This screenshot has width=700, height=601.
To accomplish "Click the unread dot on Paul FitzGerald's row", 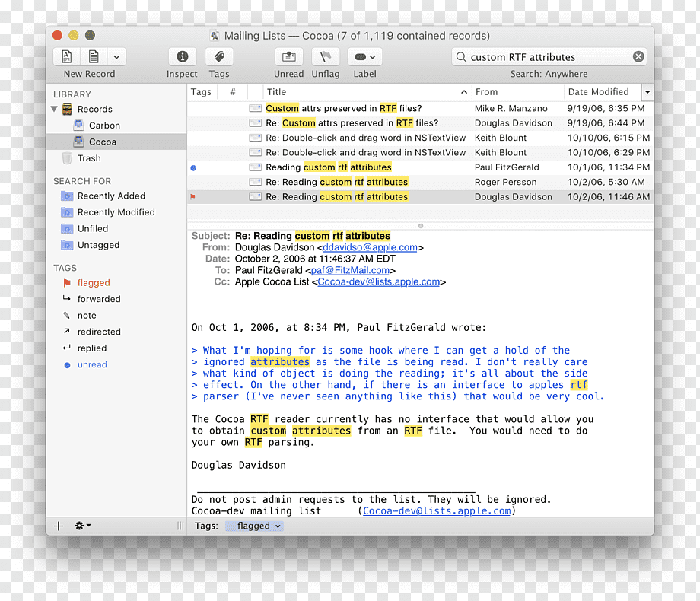I will 193,168.
